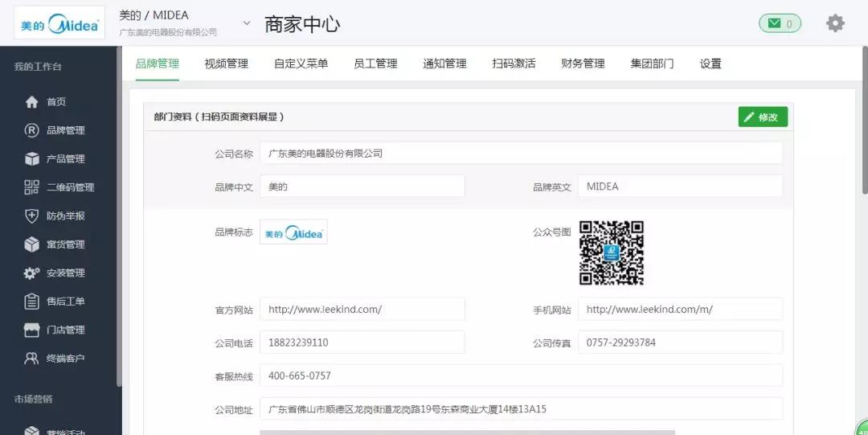
Task: Click the 品牌中文 field showing 美的
Action: pyautogui.click(x=362, y=187)
